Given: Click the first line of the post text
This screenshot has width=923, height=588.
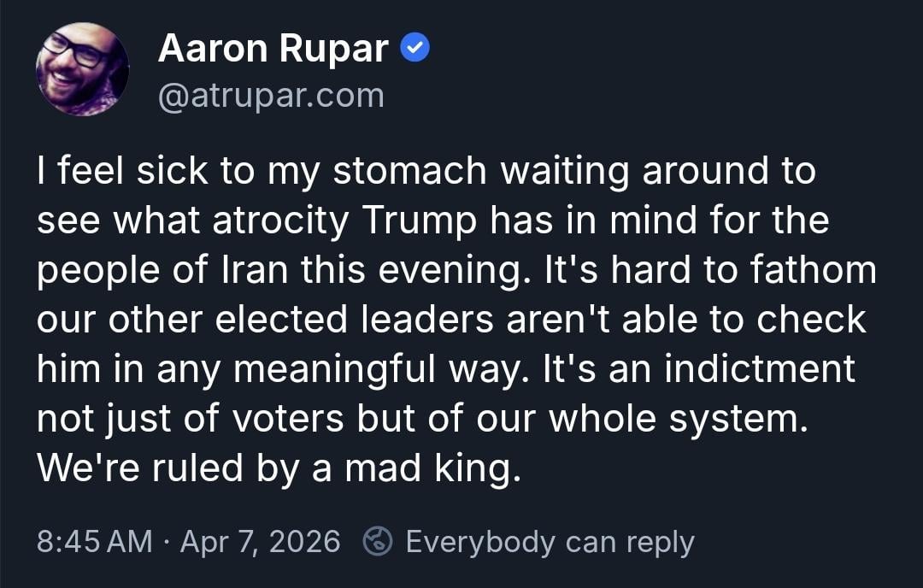Looking at the screenshot, I should (x=426, y=172).
